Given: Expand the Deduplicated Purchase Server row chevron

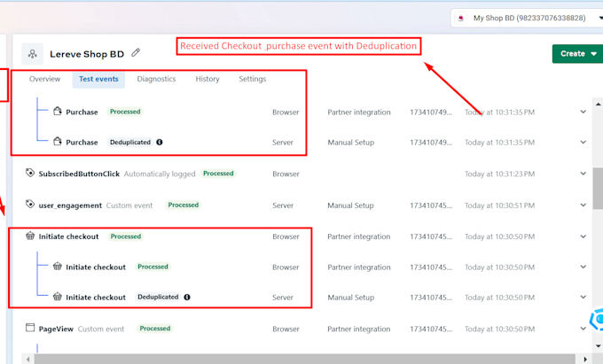Looking at the screenshot, I should [583, 142].
